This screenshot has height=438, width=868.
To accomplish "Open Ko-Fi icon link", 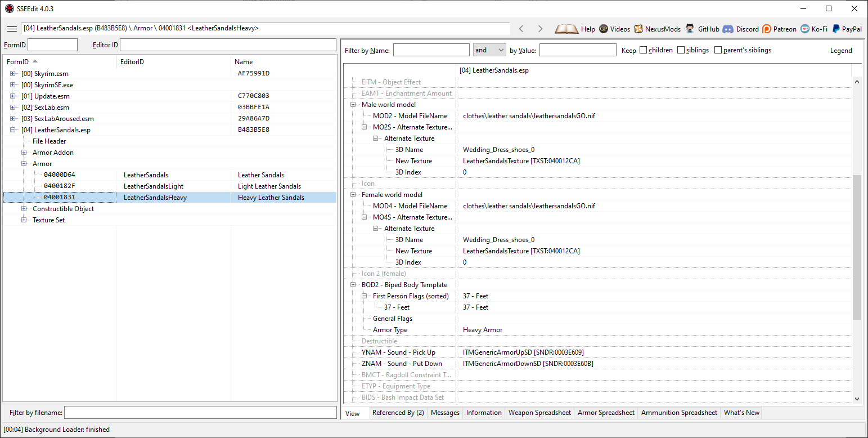I will 805,29.
